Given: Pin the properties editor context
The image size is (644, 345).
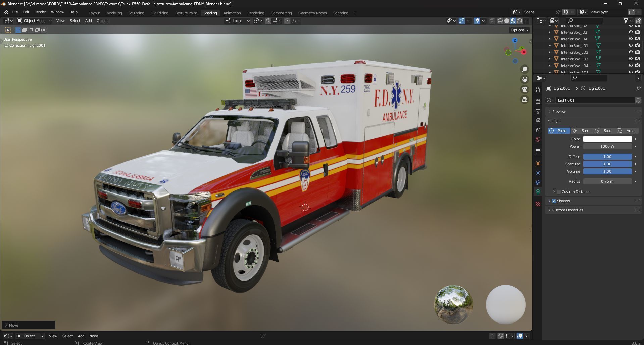Looking at the screenshot, I should 638,88.
